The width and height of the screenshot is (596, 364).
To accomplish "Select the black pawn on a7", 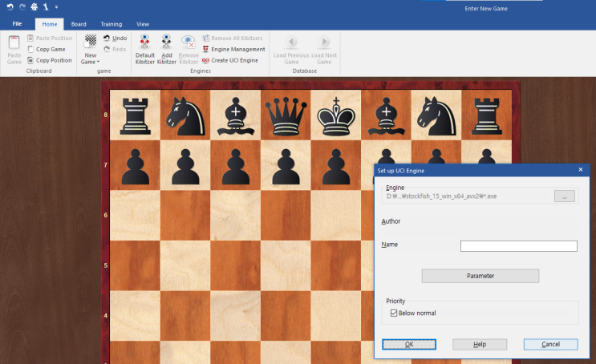I will [x=135, y=165].
